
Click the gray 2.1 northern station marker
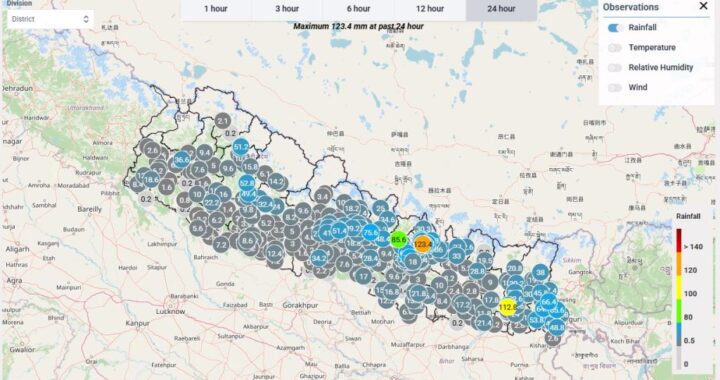click(x=223, y=121)
